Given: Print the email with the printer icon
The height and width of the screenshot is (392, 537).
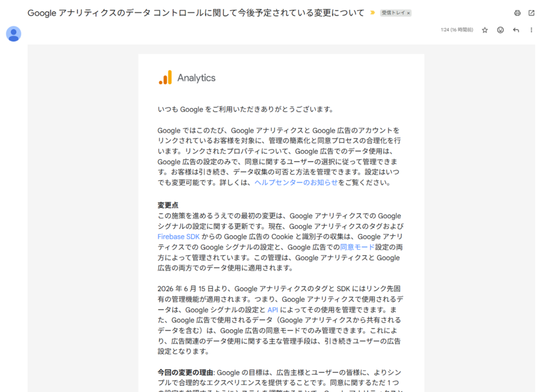Looking at the screenshot, I should coord(517,13).
